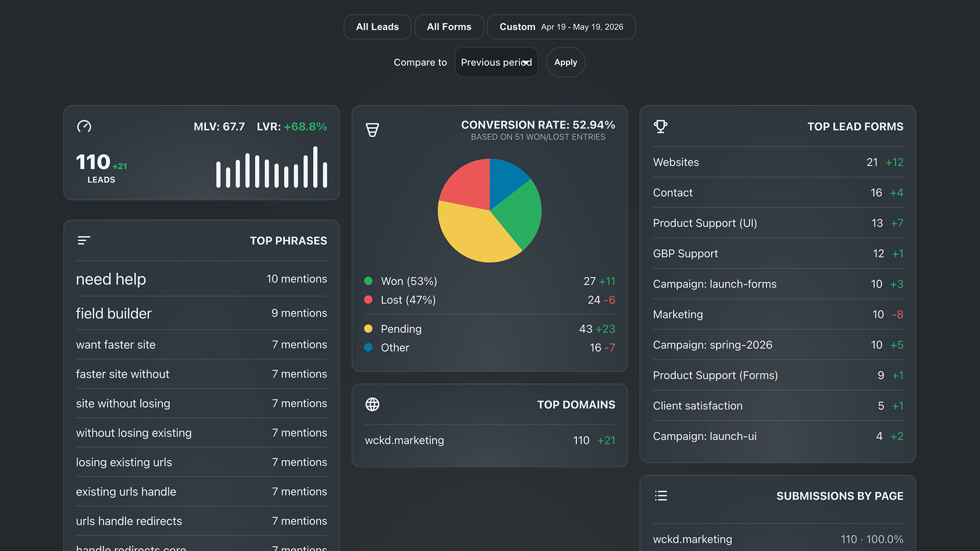Image resolution: width=980 pixels, height=551 pixels.
Task: Click the Pending legend label
Action: coord(401,329)
